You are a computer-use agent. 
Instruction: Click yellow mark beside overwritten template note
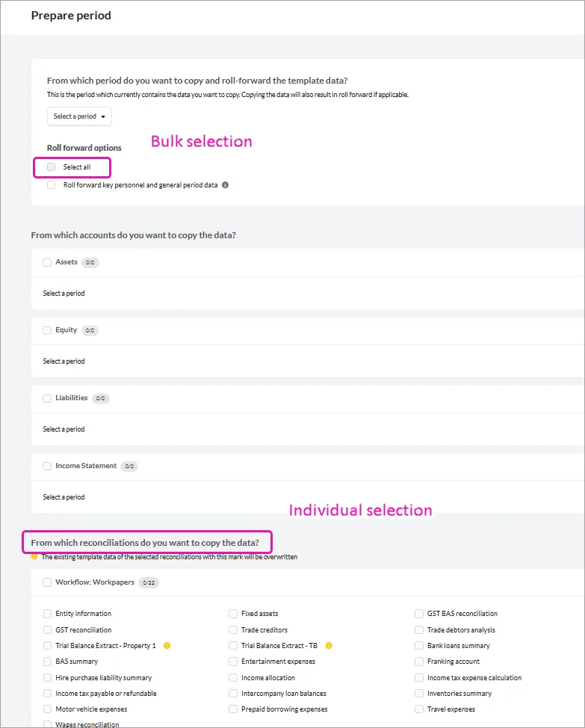click(34, 556)
